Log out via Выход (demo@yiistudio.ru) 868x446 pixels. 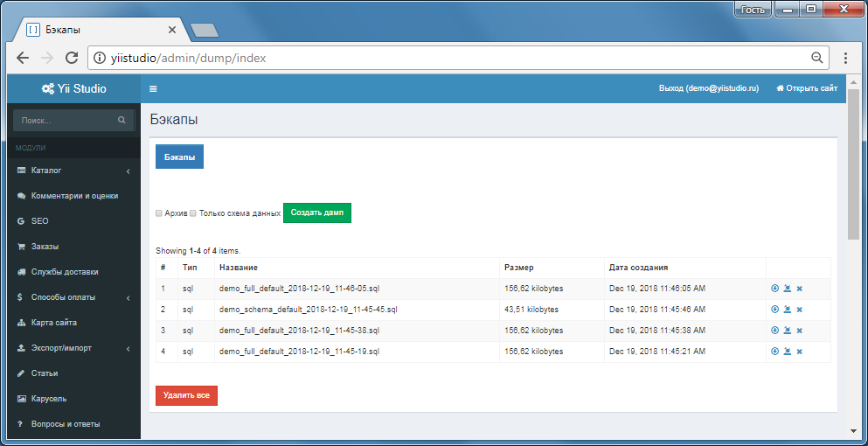(x=709, y=88)
